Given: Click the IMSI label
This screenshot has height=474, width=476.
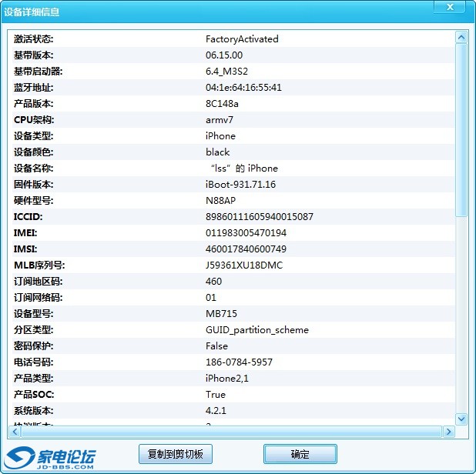Looking at the screenshot, I should point(25,249).
